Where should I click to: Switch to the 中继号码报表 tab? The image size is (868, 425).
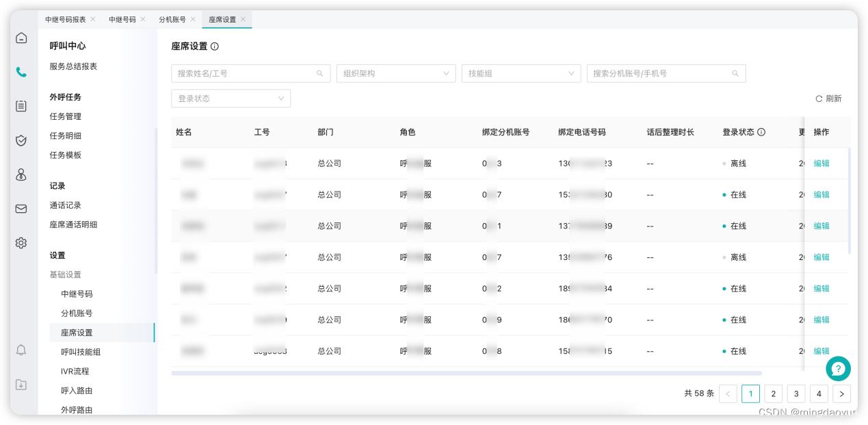pos(66,20)
